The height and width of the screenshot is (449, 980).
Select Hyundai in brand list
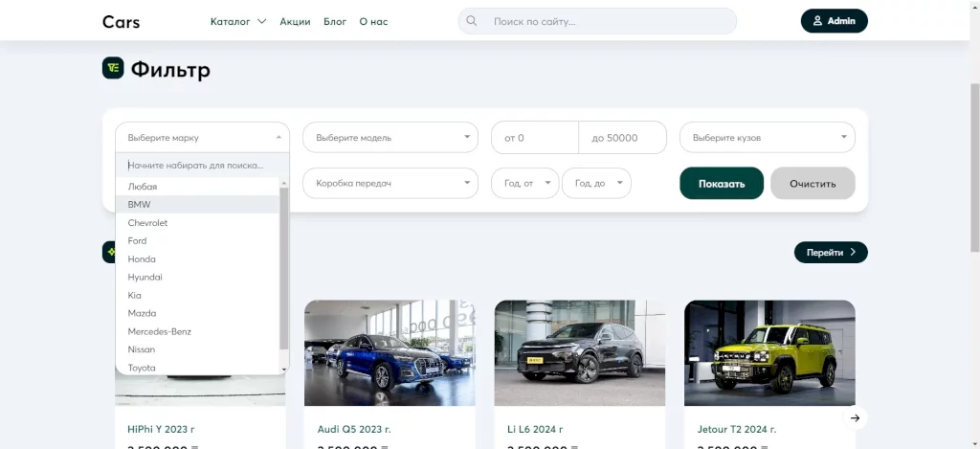(197, 277)
